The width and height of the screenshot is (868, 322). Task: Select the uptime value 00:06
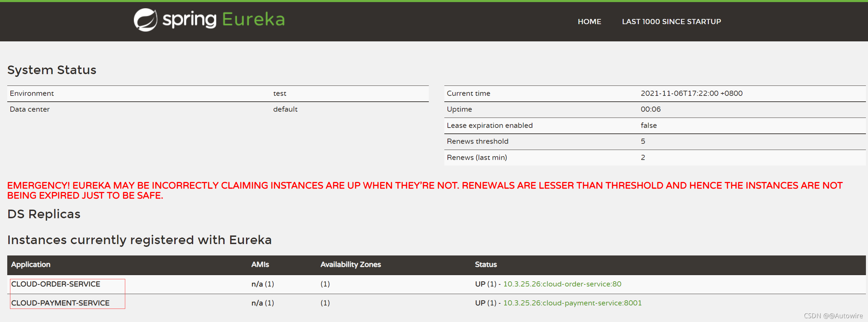click(x=651, y=109)
